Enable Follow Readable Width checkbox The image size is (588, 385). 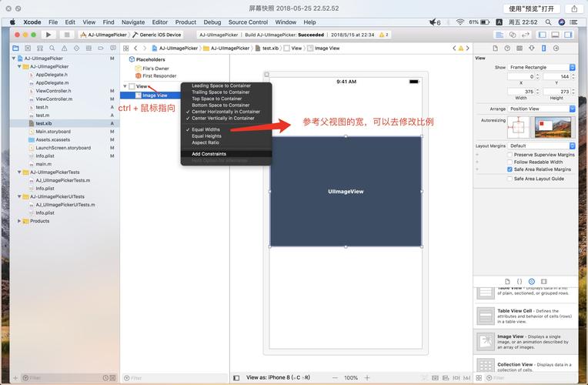click(509, 162)
